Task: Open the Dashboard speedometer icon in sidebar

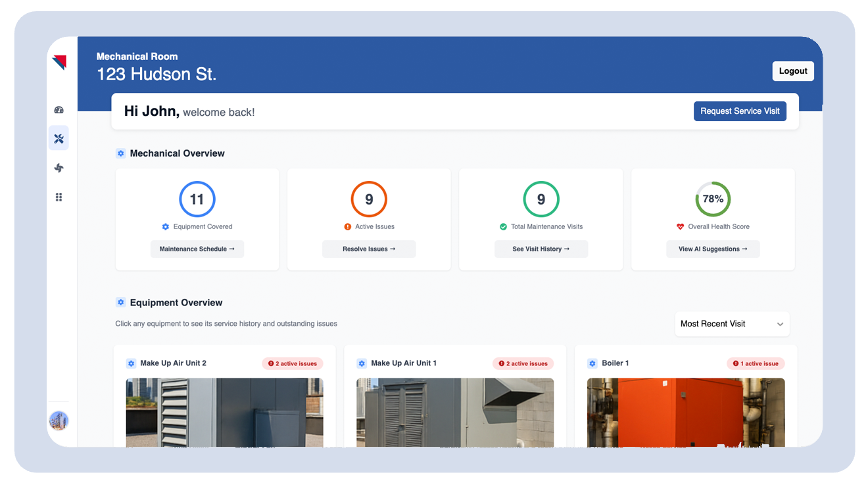Action: pos(59,109)
